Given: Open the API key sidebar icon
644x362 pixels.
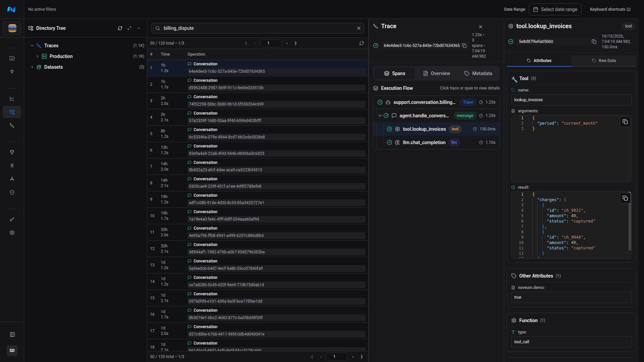Looking at the screenshot, I should coord(12,219).
